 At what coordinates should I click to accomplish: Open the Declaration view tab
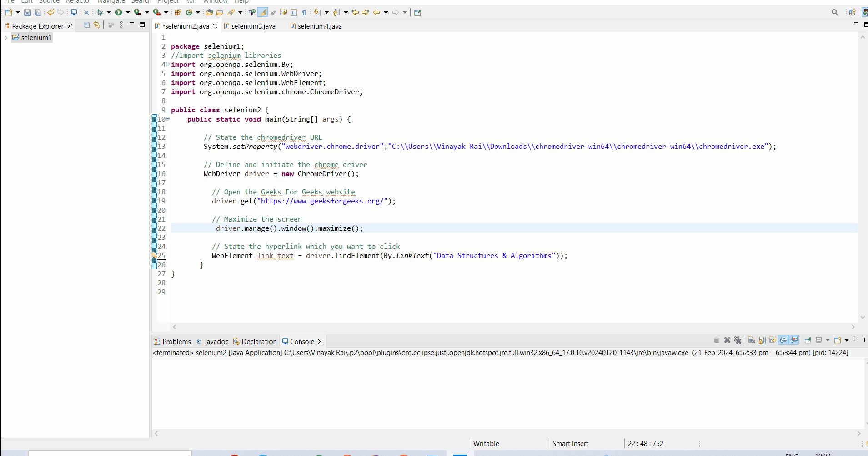[259, 342]
